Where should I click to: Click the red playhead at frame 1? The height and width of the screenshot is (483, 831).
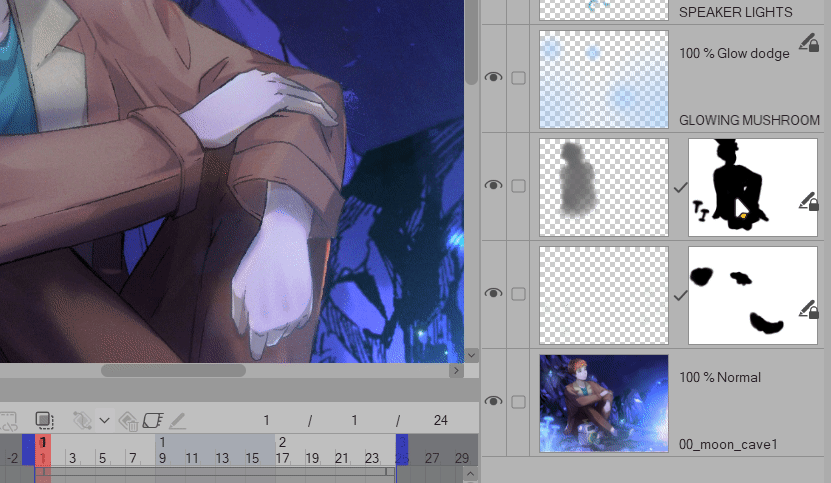click(x=43, y=450)
